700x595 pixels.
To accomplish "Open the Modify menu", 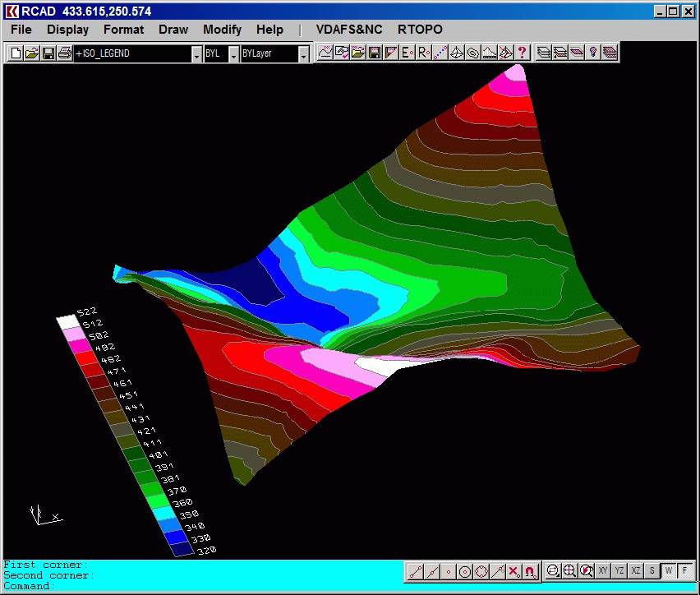I will (222, 30).
